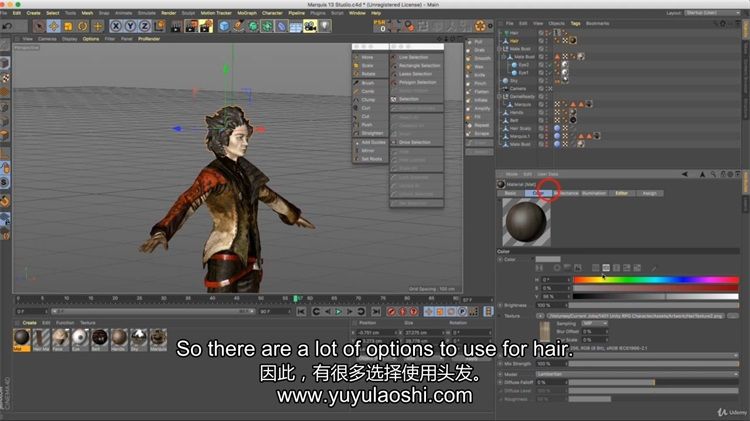
Task: Switch to the Basic material tab
Action: coord(510,193)
